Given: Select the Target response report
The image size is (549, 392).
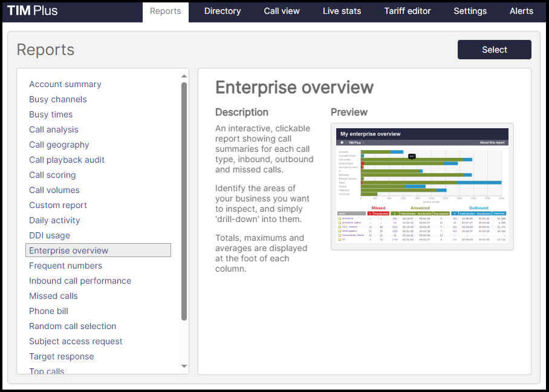Looking at the screenshot, I should pyautogui.click(x=61, y=356).
